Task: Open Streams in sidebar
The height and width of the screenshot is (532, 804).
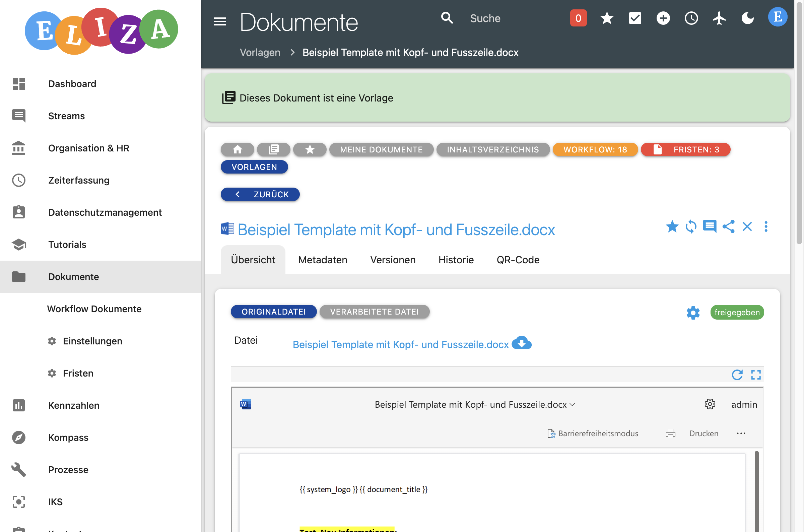Action: pos(100,116)
